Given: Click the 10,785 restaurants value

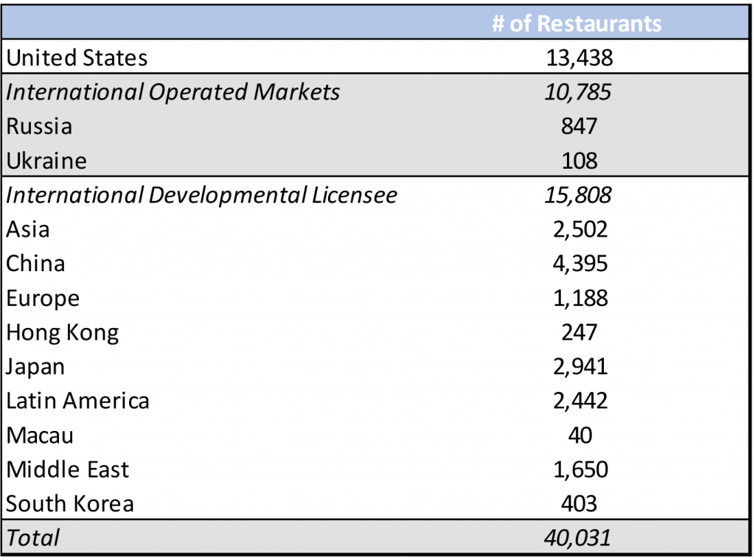Looking at the screenshot, I should (580, 92).
